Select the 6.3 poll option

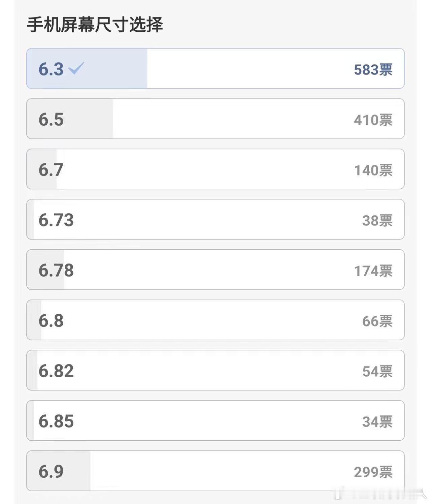point(215,68)
